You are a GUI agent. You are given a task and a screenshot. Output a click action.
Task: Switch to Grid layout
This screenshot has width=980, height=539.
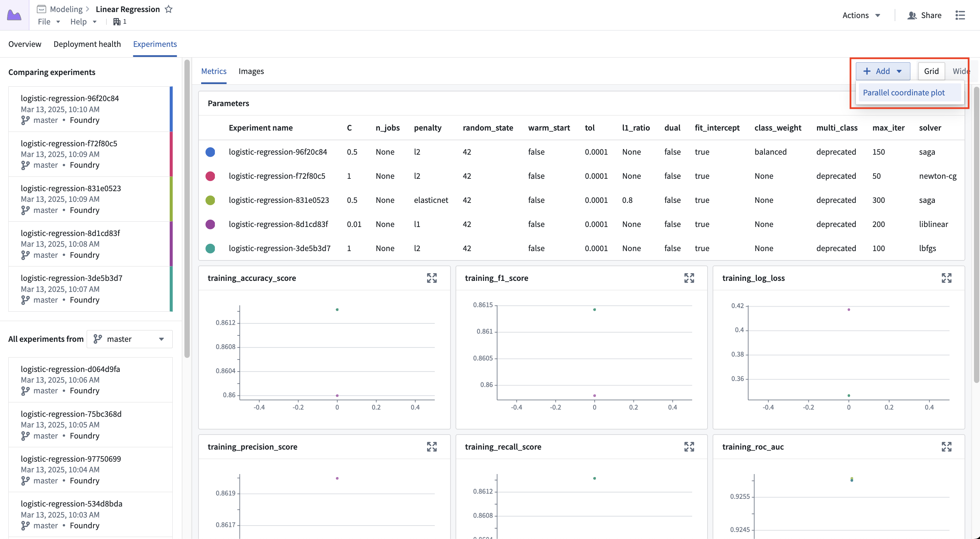[x=931, y=71]
